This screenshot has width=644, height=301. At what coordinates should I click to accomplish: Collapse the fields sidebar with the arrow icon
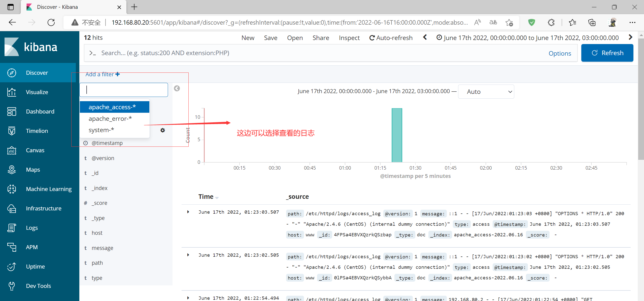pos(177,88)
